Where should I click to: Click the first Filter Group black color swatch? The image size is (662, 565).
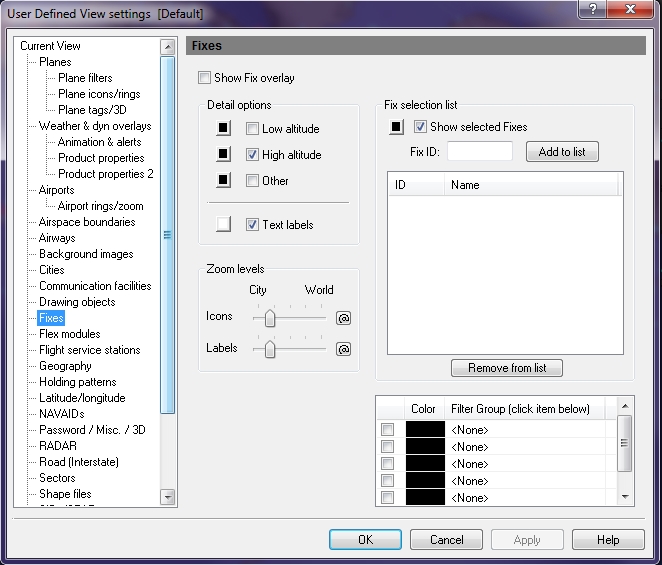pos(423,429)
